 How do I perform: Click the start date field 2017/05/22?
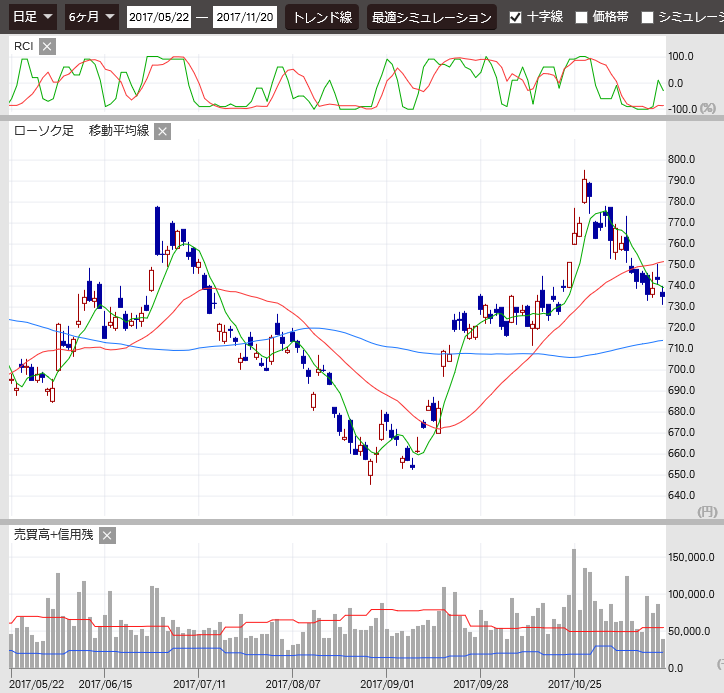pos(160,17)
